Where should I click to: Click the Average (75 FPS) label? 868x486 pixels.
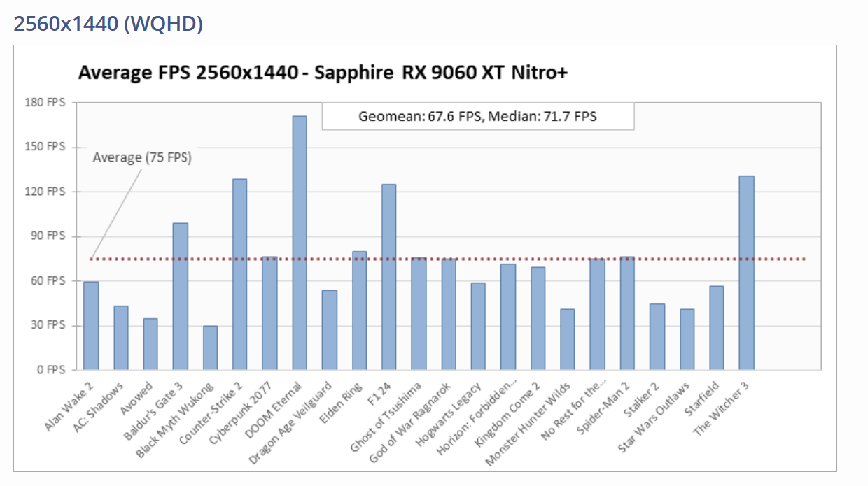142,157
